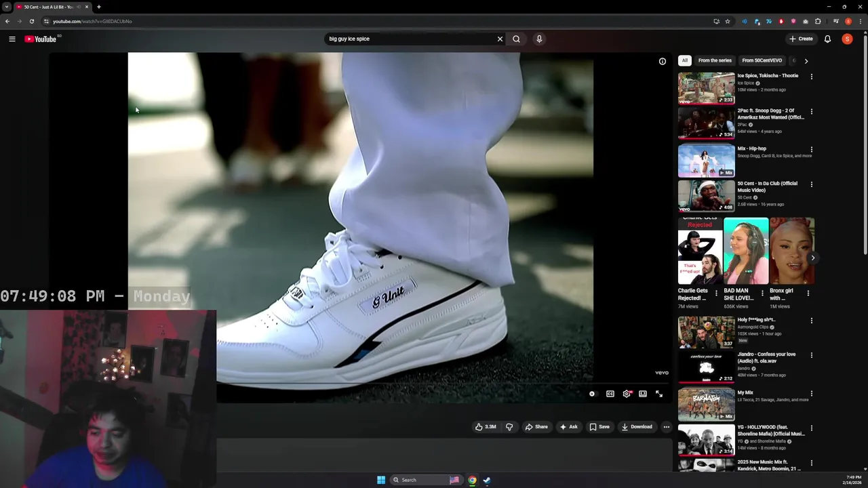Open more actions under the video

click(x=667, y=427)
